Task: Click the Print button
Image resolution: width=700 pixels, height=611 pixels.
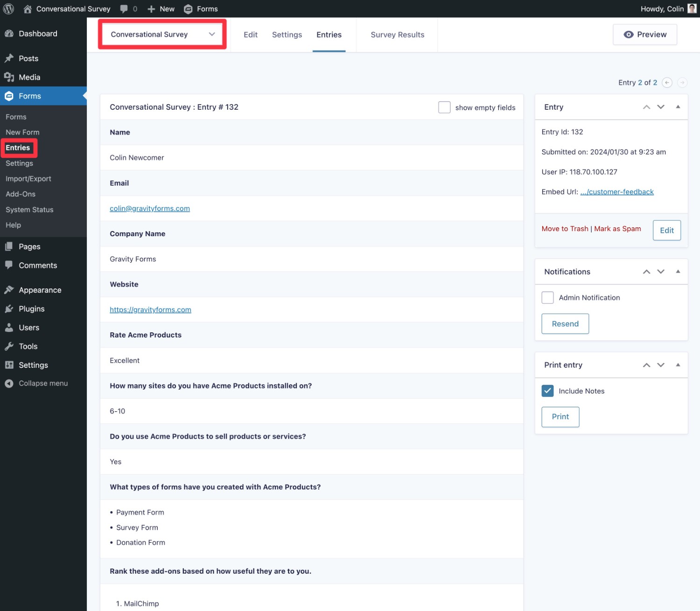Action: (x=560, y=417)
